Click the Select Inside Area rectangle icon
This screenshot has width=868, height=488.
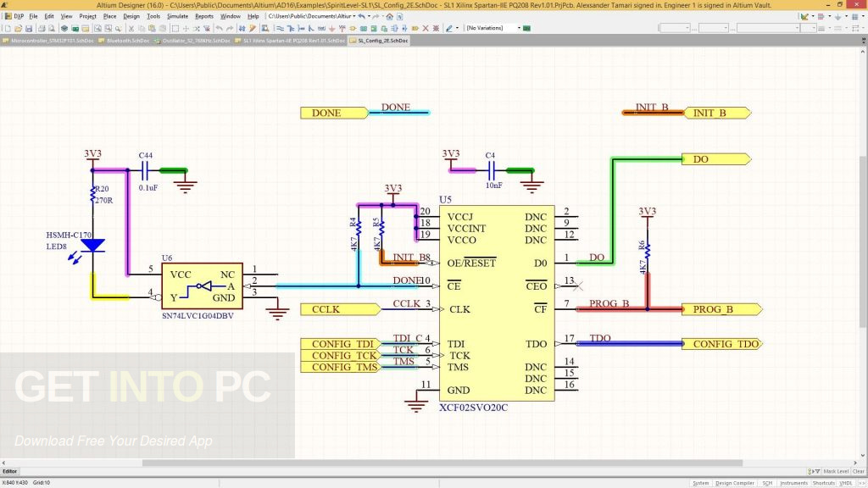point(175,28)
